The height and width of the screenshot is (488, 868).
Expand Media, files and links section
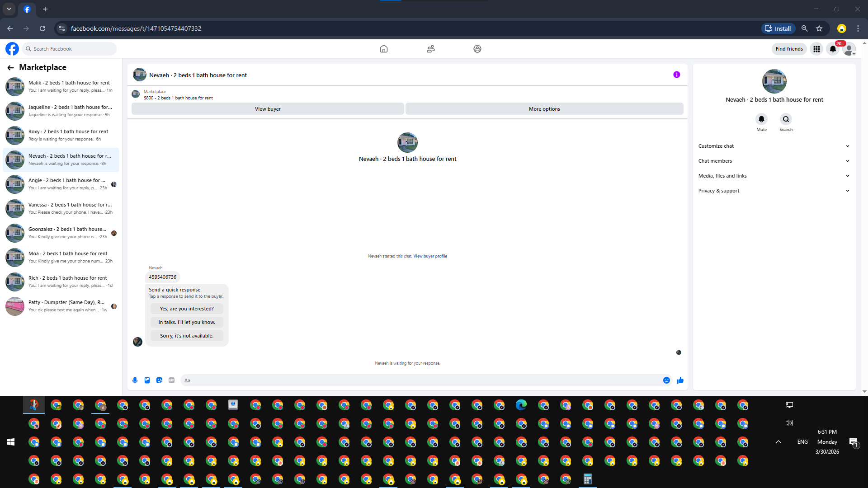point(774,176)
